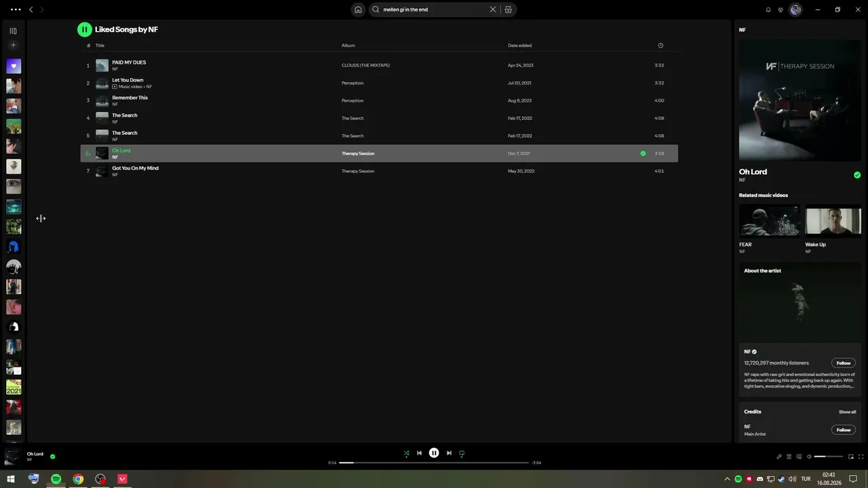Seek within the song progress bar
Image resolution: width=868 pixels, height=488 pixels.
[434, 462]
